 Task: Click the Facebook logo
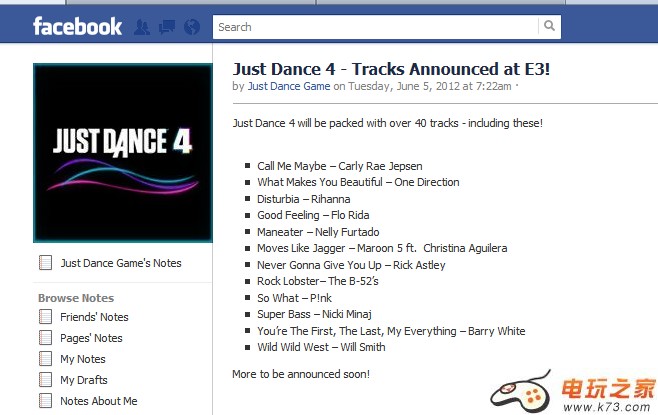tap(78, 26)
